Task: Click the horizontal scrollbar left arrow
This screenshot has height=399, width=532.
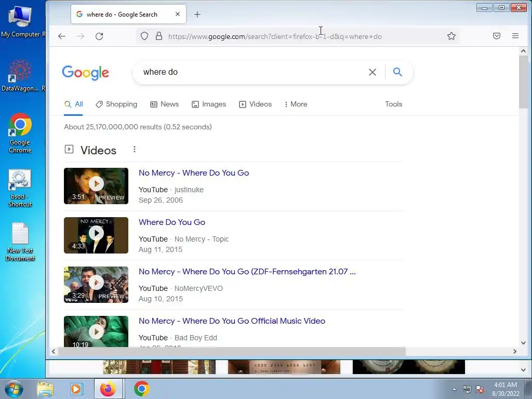Action: coord(54,352)
